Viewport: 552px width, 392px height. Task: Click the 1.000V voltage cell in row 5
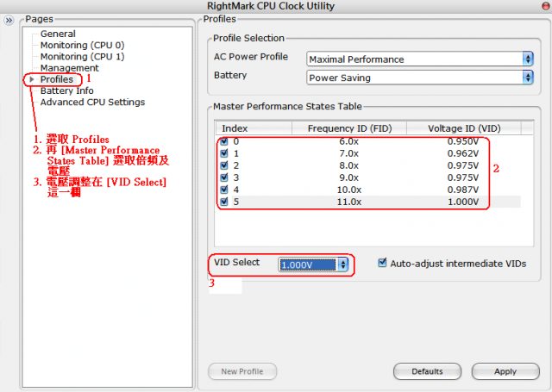[x=463, y=202]
